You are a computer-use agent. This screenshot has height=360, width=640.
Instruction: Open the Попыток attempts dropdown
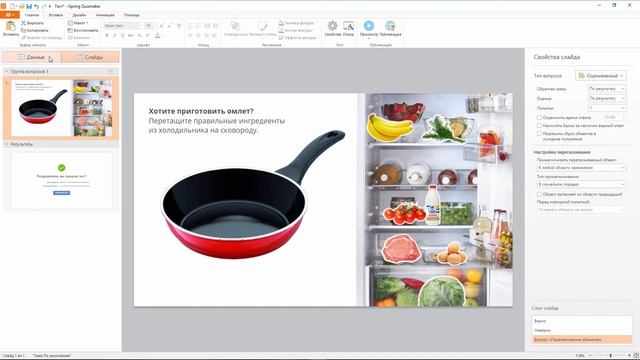click(607, 108)
